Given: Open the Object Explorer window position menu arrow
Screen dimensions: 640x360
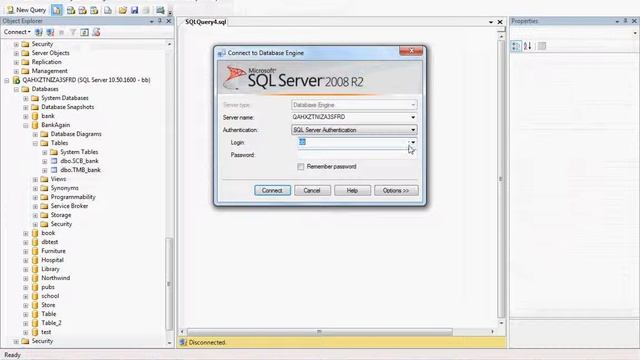Looking at the screenshot, I should 151,21.
